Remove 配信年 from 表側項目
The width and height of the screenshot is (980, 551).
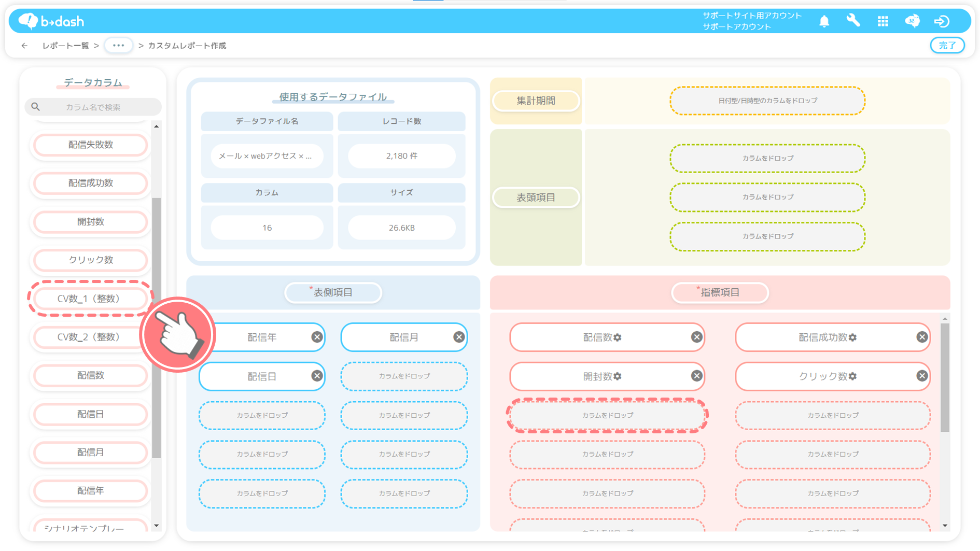click(317, 337)
